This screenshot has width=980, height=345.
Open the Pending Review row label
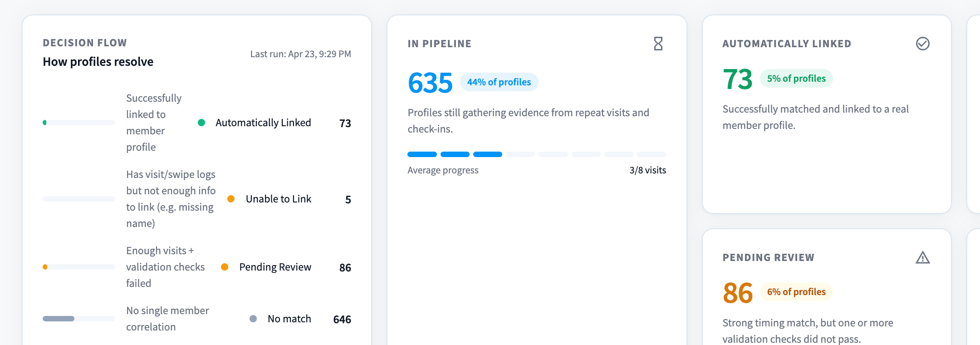click(x=275, y=267)
